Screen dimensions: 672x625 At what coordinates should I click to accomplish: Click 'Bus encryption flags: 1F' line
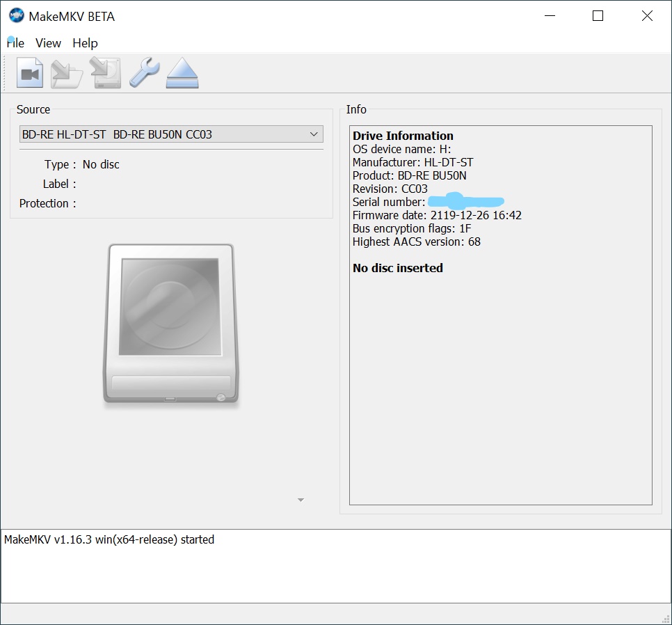click(x=412, y=228)
